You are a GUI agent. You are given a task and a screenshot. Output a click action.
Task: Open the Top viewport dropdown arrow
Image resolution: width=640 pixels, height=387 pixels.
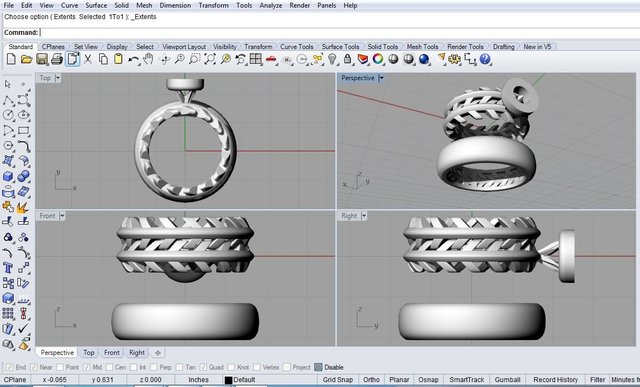pyautogui.click(x=58, y=78)
